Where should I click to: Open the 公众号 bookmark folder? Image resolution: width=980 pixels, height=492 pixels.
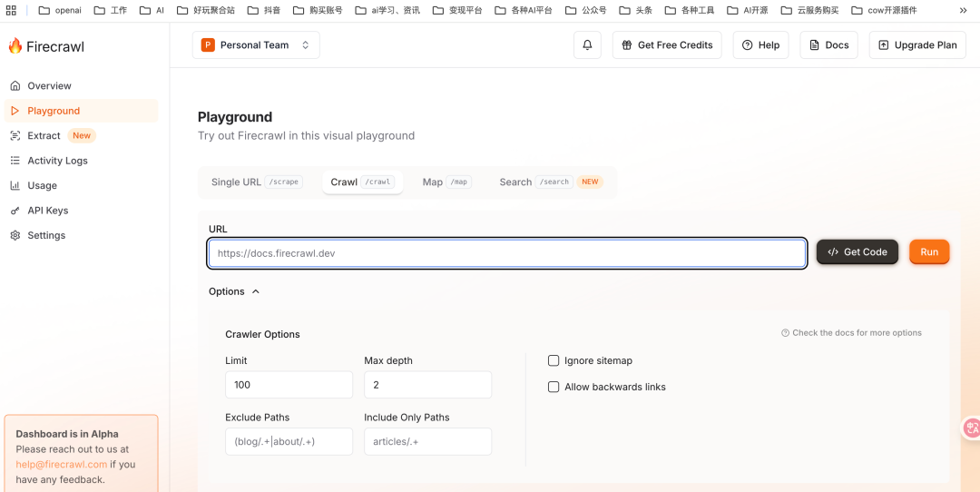(586, 10)
